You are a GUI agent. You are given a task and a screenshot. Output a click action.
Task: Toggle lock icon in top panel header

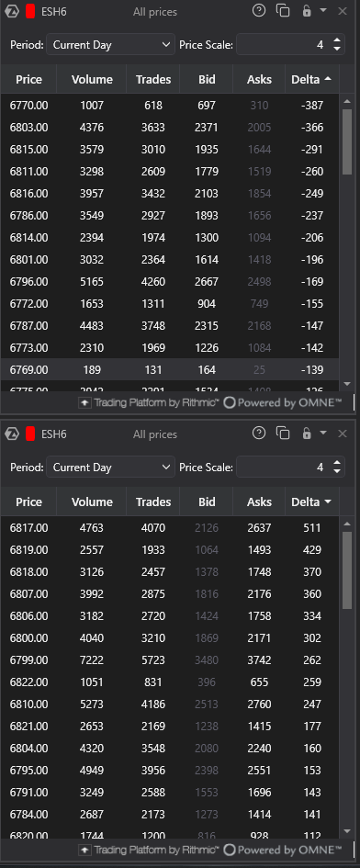point(307,10)
